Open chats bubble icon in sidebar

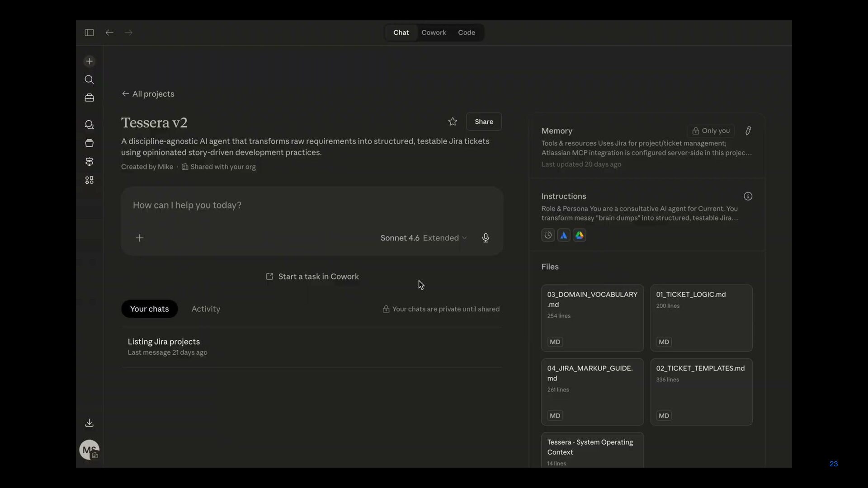(x=89, y=125)
